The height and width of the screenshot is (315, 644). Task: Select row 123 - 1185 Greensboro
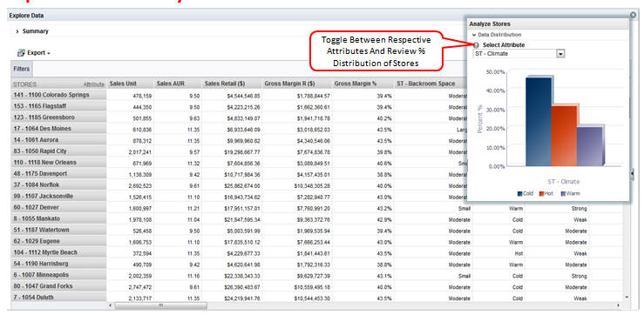tap(58, 117)
